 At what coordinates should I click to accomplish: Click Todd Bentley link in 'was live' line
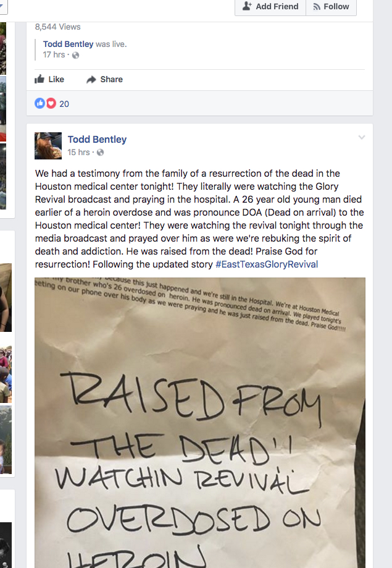(x=68, y=45)
